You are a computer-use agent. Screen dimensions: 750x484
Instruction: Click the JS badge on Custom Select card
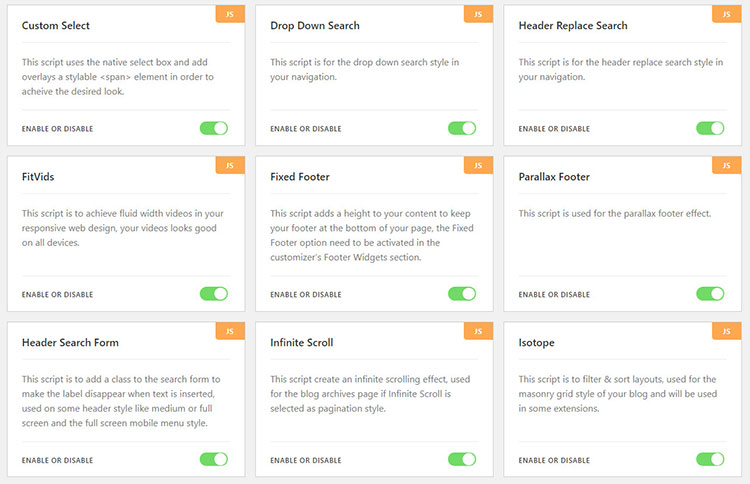229,15
